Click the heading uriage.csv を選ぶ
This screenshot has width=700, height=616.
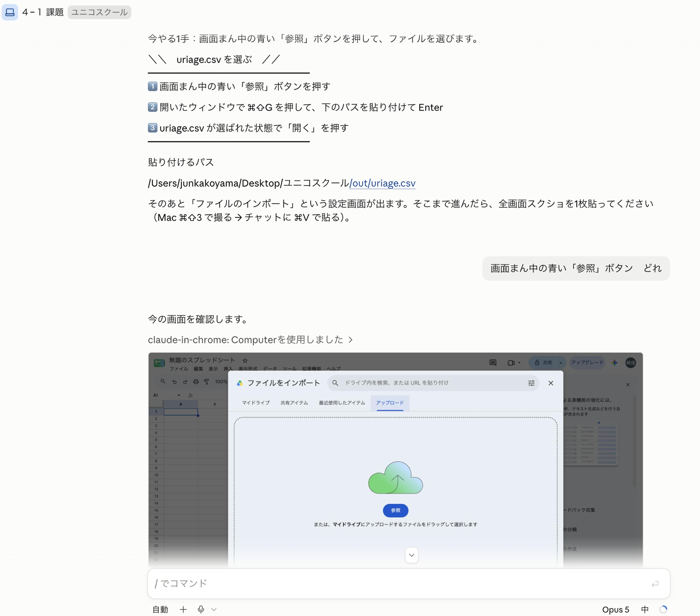click(x=214, y=59)
